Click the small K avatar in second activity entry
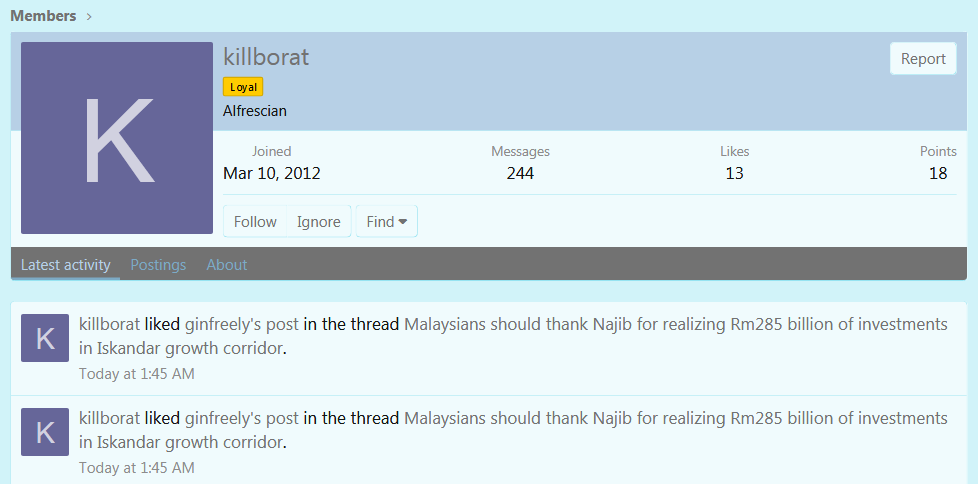Image resolution: width=978 pixels, height=484 pixels. tap(45, 432)
